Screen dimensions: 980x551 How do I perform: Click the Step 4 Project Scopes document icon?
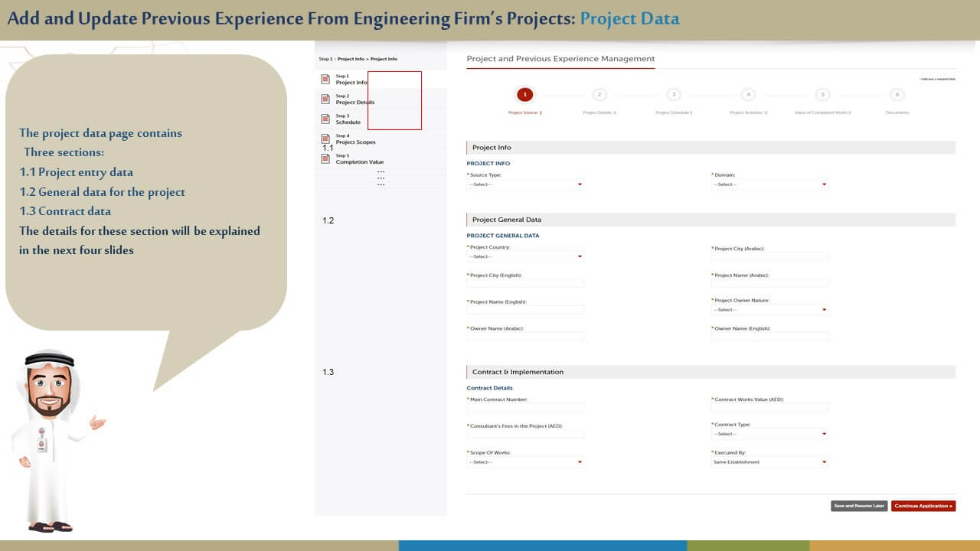point(325,139)
